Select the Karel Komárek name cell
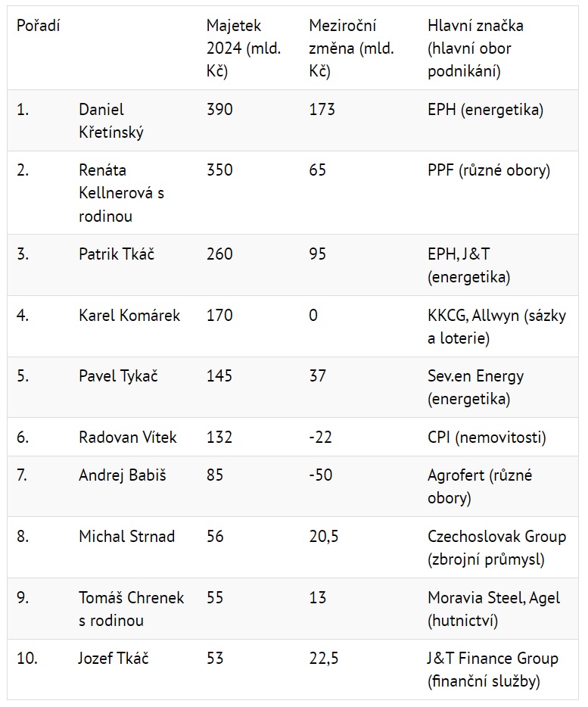 click(129, 315)
